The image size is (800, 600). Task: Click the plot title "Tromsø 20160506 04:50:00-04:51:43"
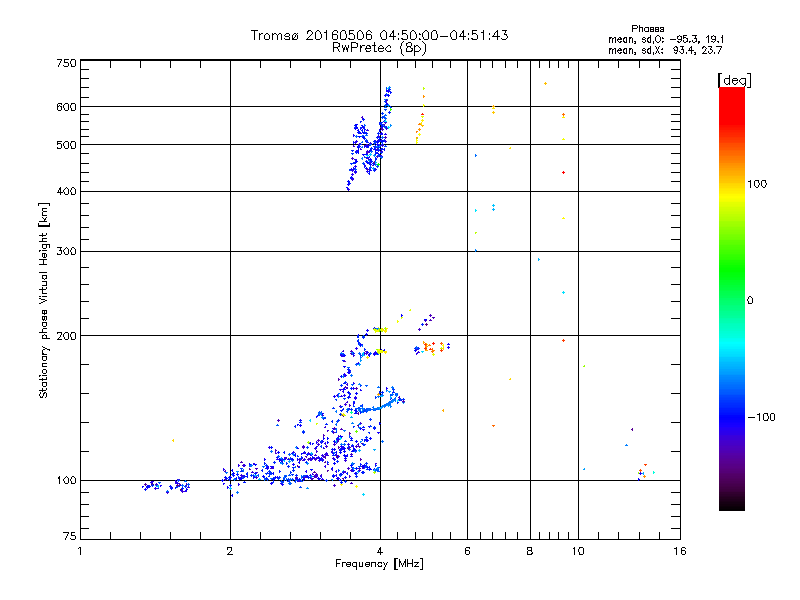(380, 35)
